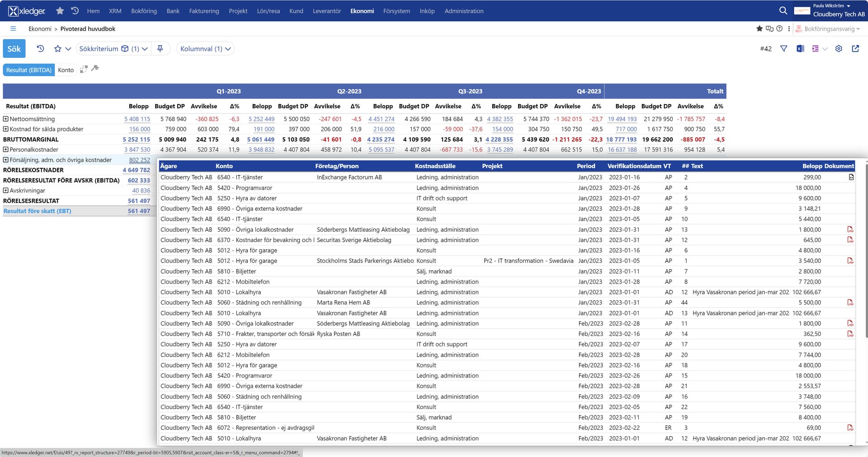The height and width of the screenshot is (457, 868).
Task: Open the Bokföring menu
Action: point(144,11)
